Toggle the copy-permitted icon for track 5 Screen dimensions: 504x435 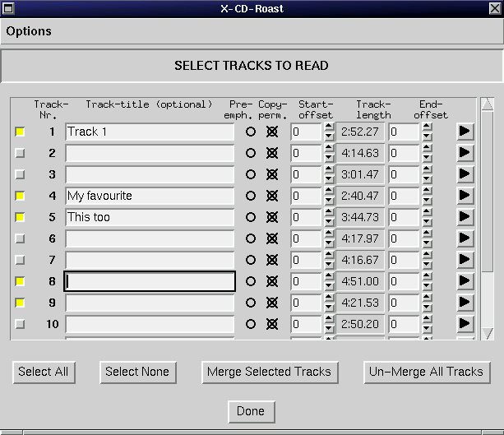[x=272, y=217]
